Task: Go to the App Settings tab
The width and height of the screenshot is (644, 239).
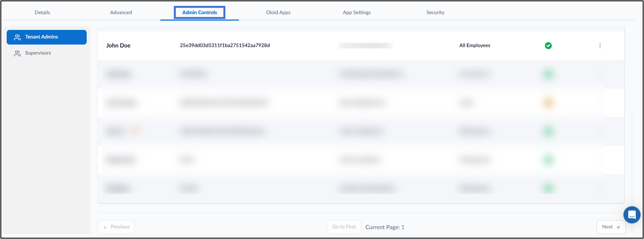Action: (357, 12)
